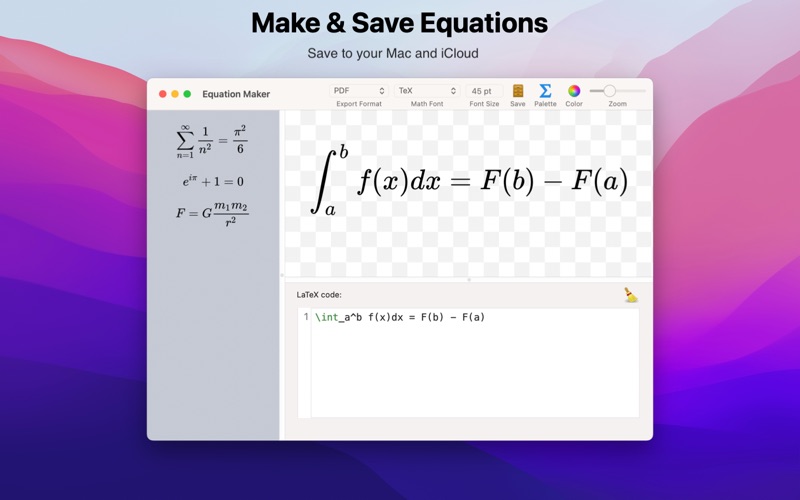Click the LaTeX code: label

[319, 295]
